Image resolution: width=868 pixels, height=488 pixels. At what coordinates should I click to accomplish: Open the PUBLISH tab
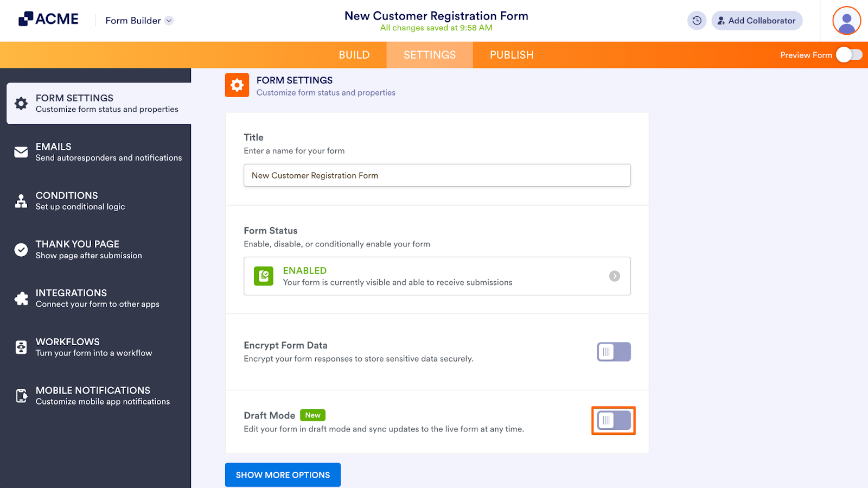coord(511,54)
